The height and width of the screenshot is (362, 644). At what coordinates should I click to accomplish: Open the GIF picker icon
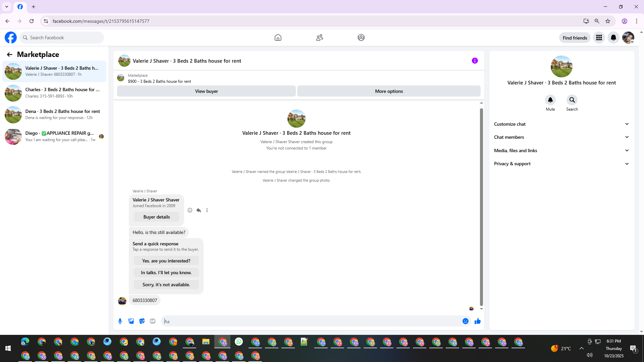coord(153,321)
